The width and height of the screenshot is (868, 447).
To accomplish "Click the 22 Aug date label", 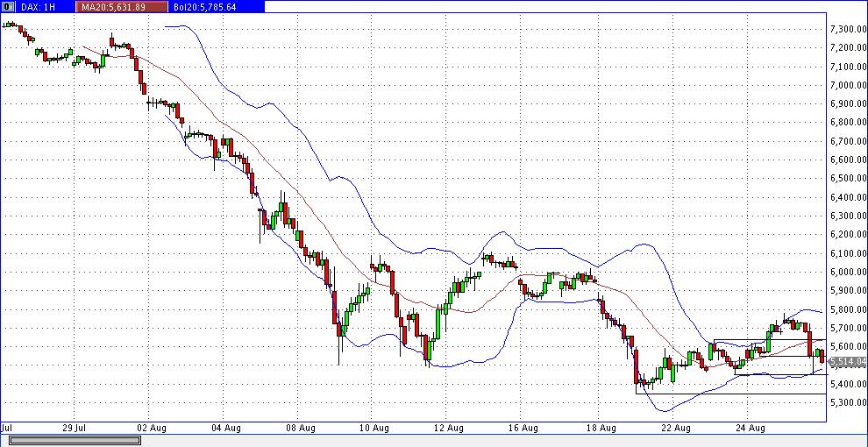I will pyautogui.click(x=675, y=428).
